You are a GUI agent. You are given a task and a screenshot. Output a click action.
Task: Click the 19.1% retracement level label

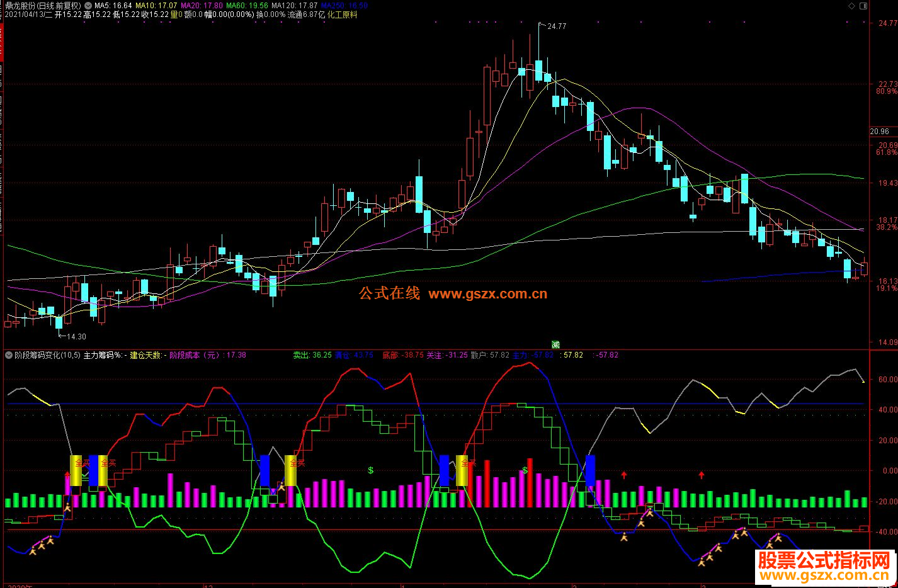(887, 288)
